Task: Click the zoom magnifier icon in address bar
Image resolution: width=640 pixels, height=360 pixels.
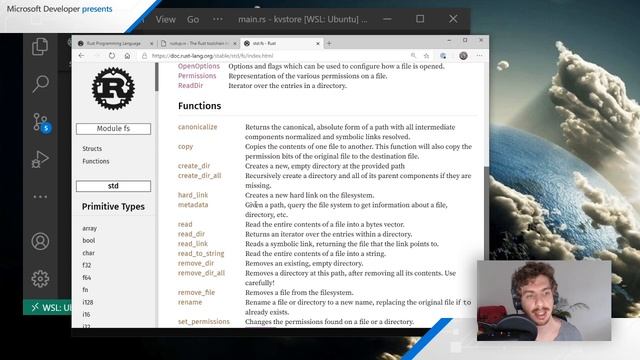Action: point(413,56)
